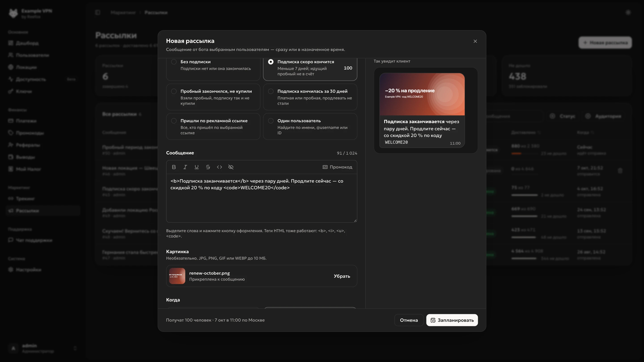Insert code tag with the code icon

click(x=220, y=167)
